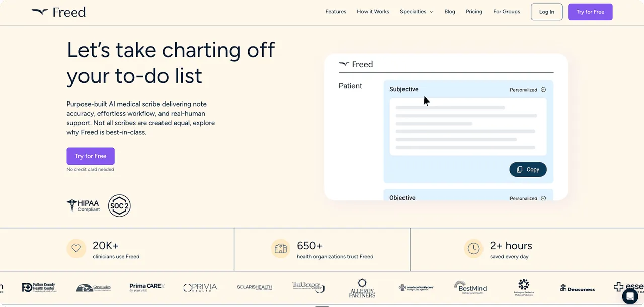Click the Fulton County Health Center logo
This screenshot has width=644, height=307.
[x=39, y=287]
